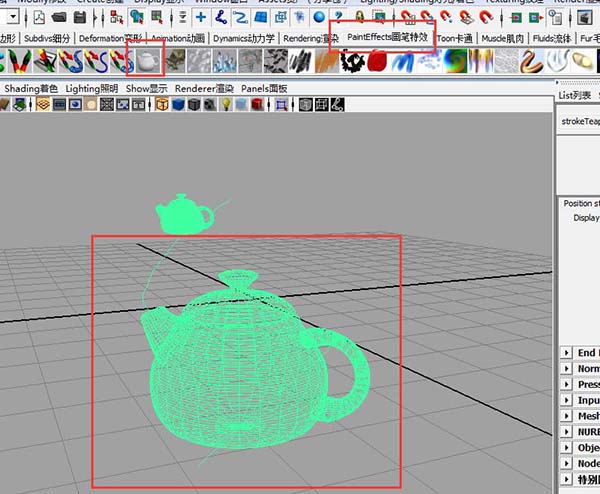Open the Renderer panel menu

[204, 88]
